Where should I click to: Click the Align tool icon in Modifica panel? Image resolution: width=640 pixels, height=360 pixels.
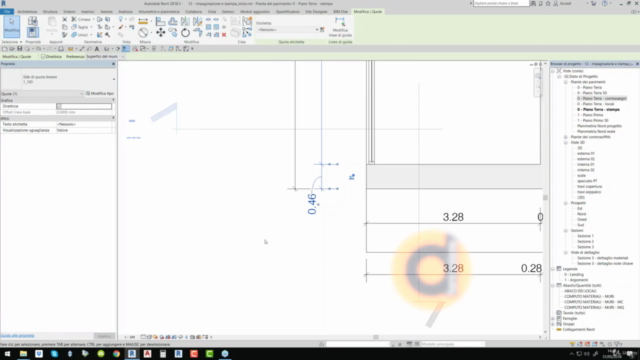click(160, 21)
